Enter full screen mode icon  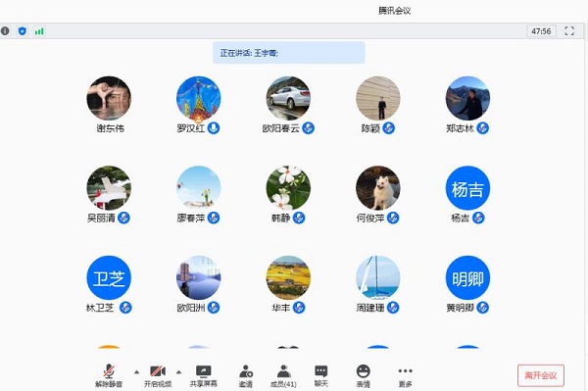point(569,31)
